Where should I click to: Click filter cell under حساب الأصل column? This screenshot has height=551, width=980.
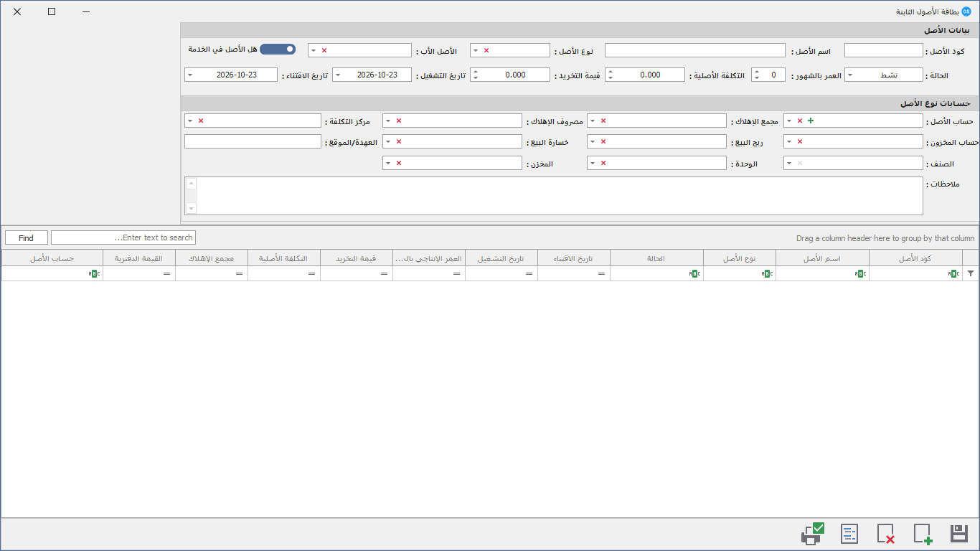point(52,273)
